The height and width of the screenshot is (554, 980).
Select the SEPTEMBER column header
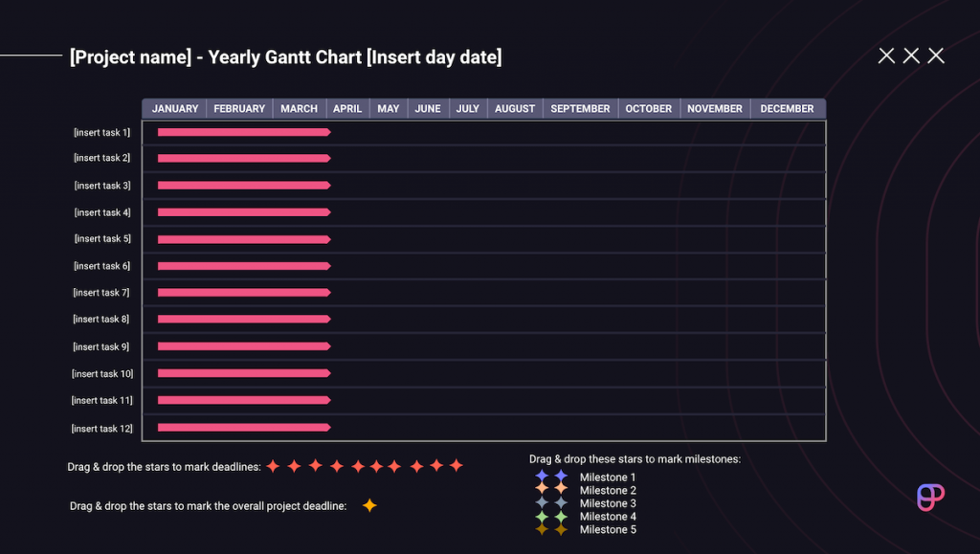(x=580, y=109)
